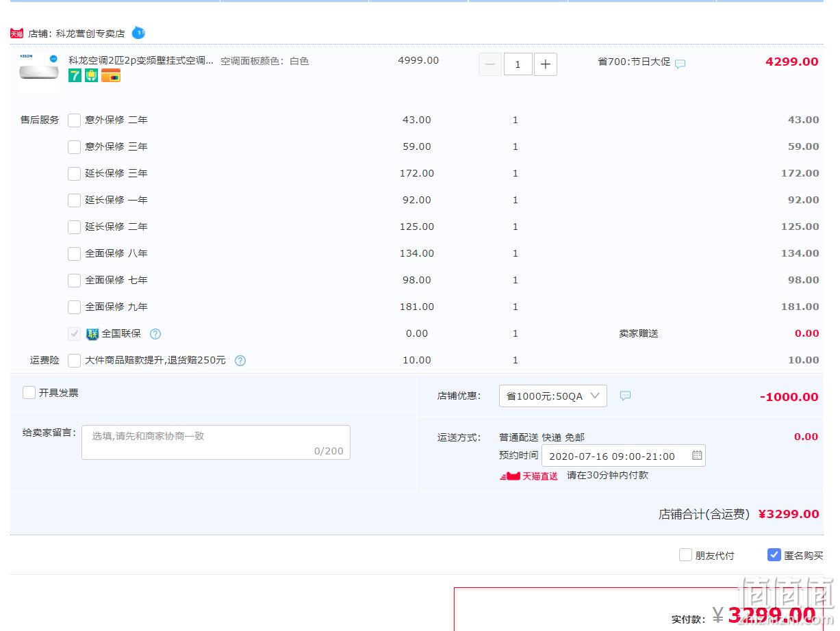Viewport: 840px width, 631px height.
Task: Open the Kelon air conditioner product thumbnail
Action: 39,73
